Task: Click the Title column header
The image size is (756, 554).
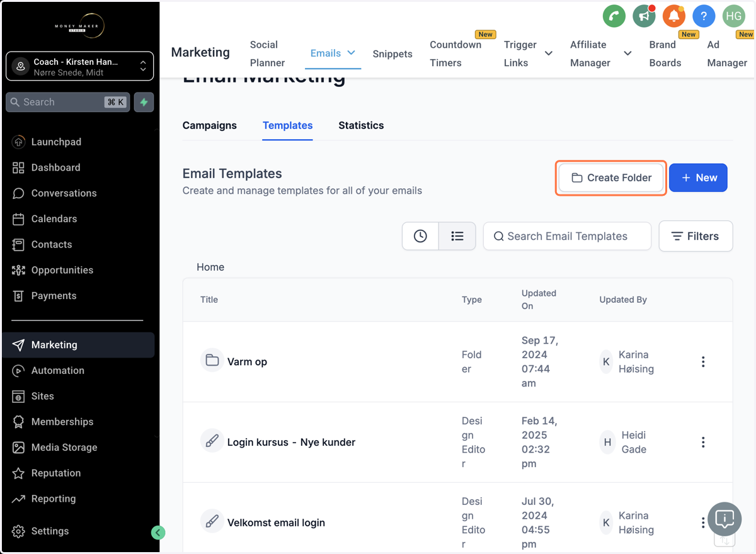Action: tap(209, 300)
